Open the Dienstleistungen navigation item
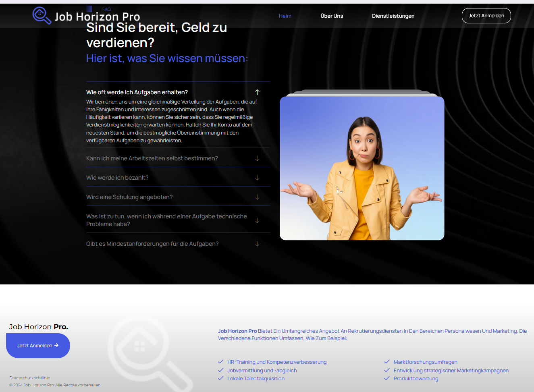 pyautogui.click(x=393, y=16)
